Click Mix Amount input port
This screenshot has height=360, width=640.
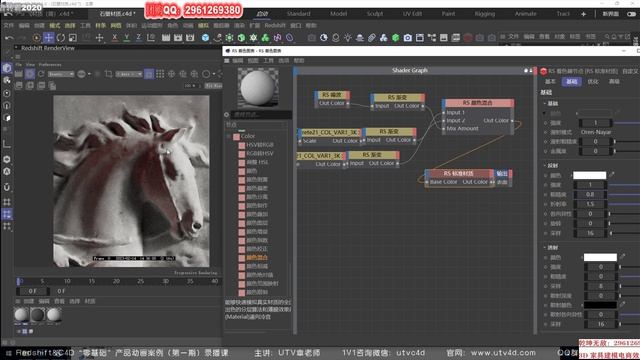coord(444,129)
